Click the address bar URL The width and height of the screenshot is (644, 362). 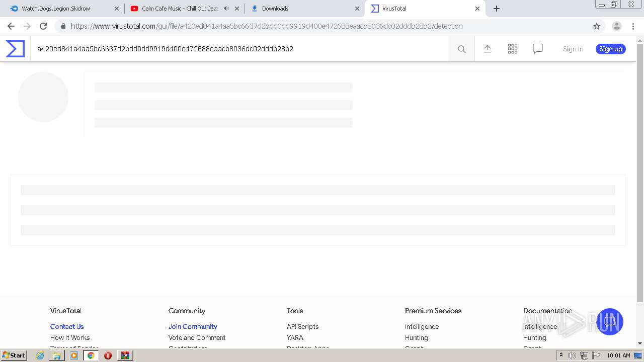(x=267, y=26)
